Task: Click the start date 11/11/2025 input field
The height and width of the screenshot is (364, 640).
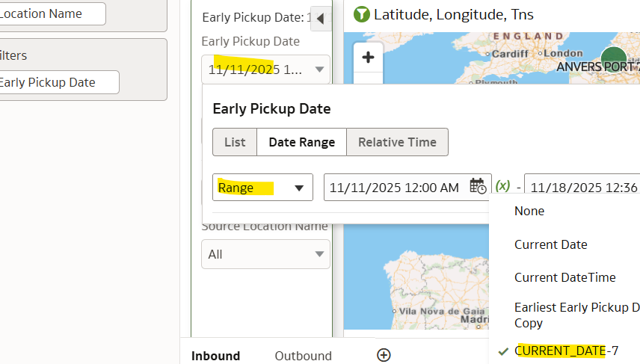Action: [x=395, y=188]
